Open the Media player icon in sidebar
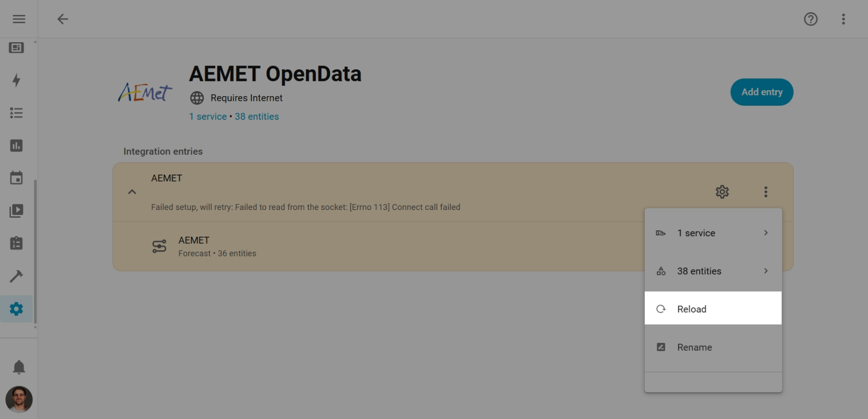868x419 pixels. pyautogui.click(x=17, y=210)
